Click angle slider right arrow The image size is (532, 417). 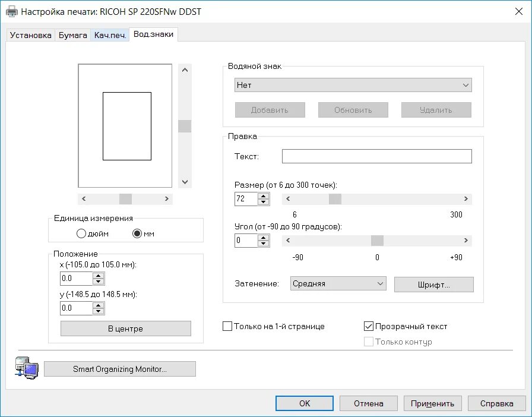466,241
